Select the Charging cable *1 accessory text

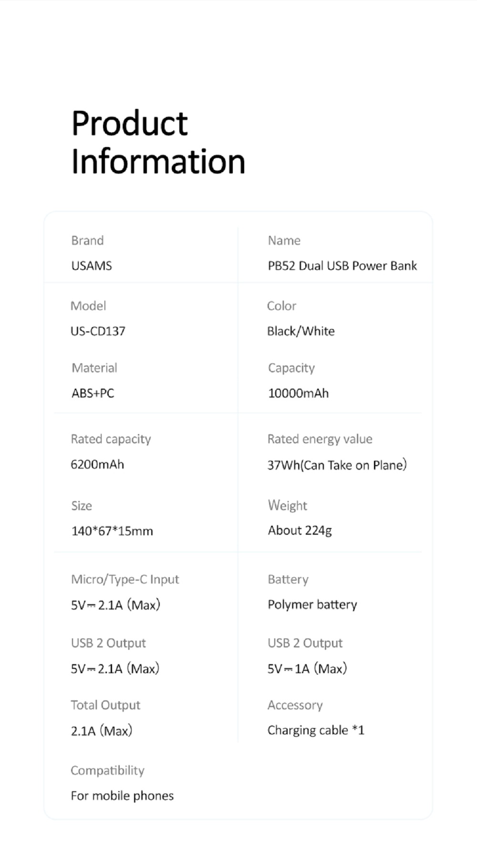[316, 730]
